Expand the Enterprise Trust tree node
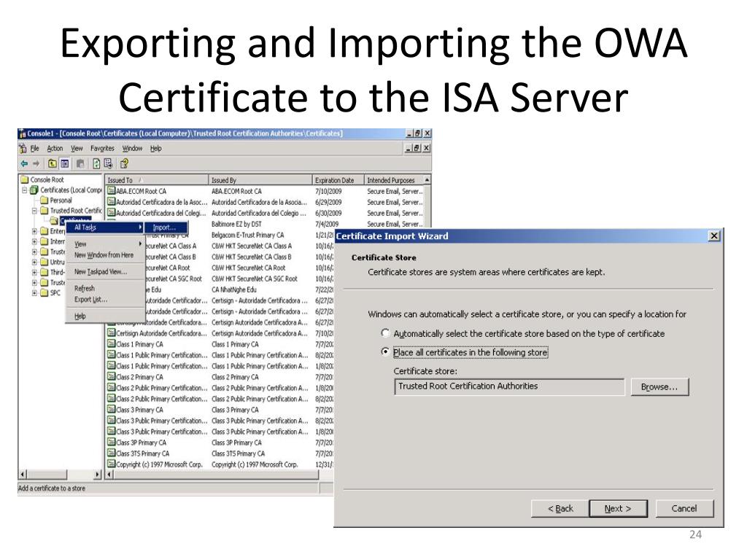This screenshot has width=747, height=560. [x=34, y=231]
